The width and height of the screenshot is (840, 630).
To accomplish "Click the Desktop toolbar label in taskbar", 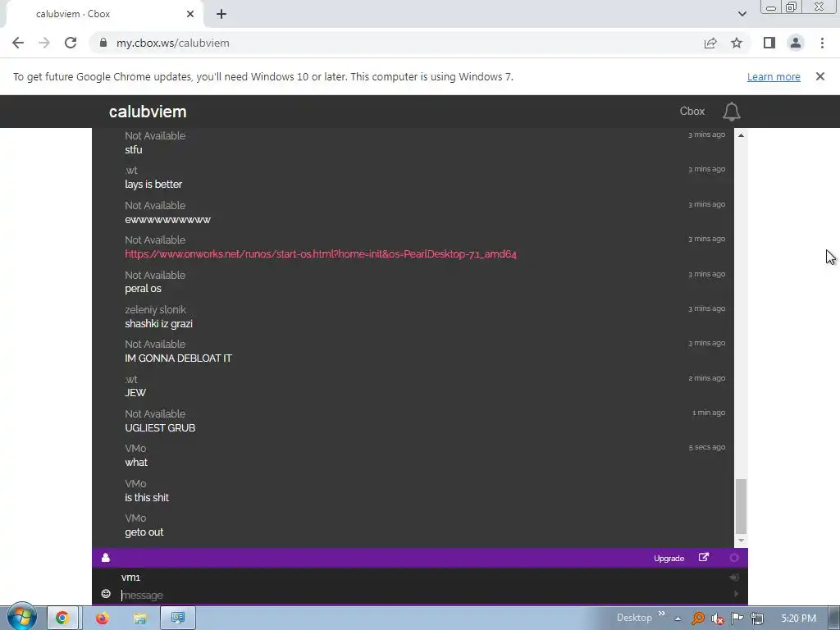I will click(x=634, y=618).
